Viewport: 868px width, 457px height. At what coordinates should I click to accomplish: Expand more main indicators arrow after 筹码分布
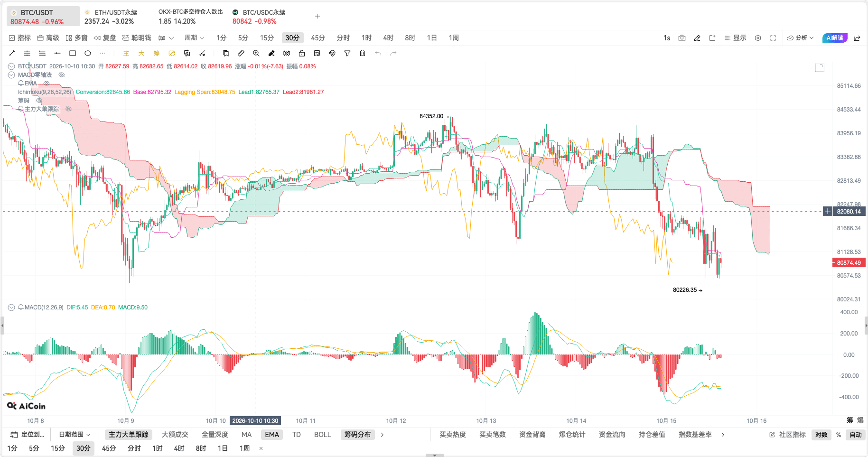[x=383, y=435]
